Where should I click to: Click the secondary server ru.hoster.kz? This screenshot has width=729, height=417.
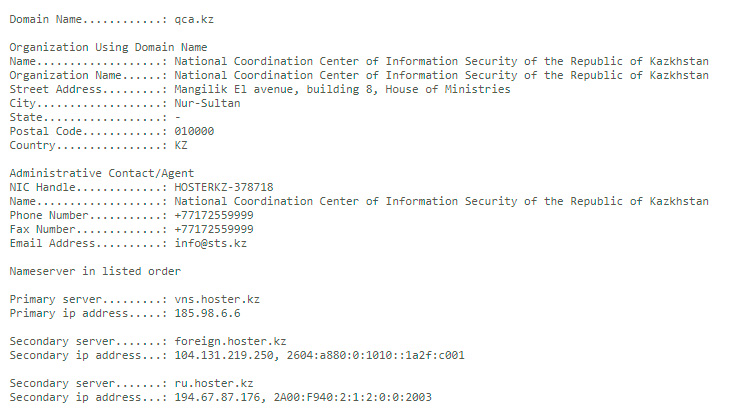[x=214, y=383]
